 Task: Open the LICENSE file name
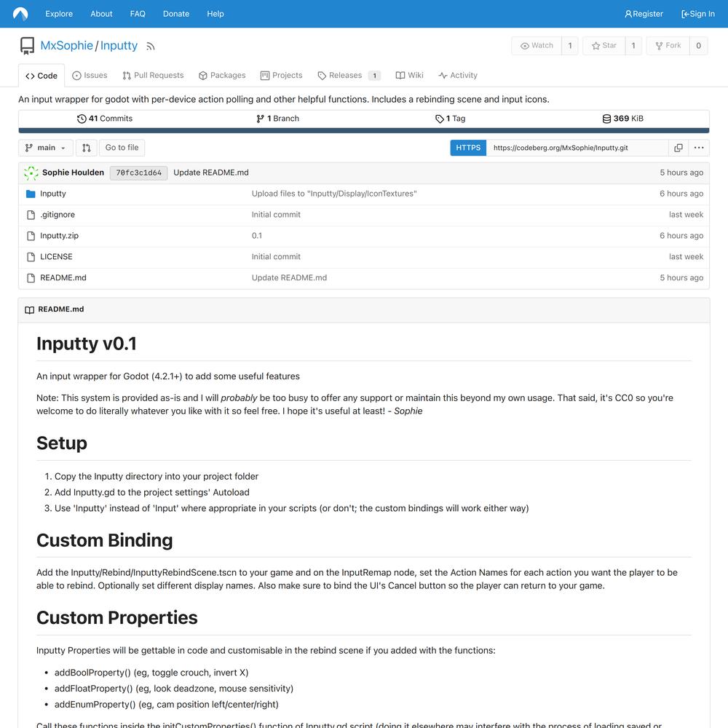[x=56, y=257]
